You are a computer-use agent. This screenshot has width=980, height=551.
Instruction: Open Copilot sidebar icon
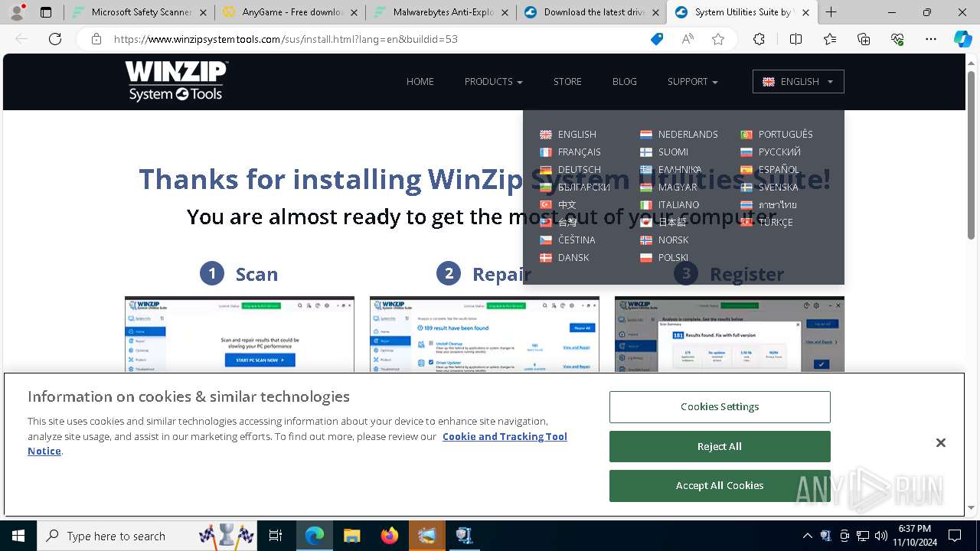pyautogui.click(x=962, y=39)
